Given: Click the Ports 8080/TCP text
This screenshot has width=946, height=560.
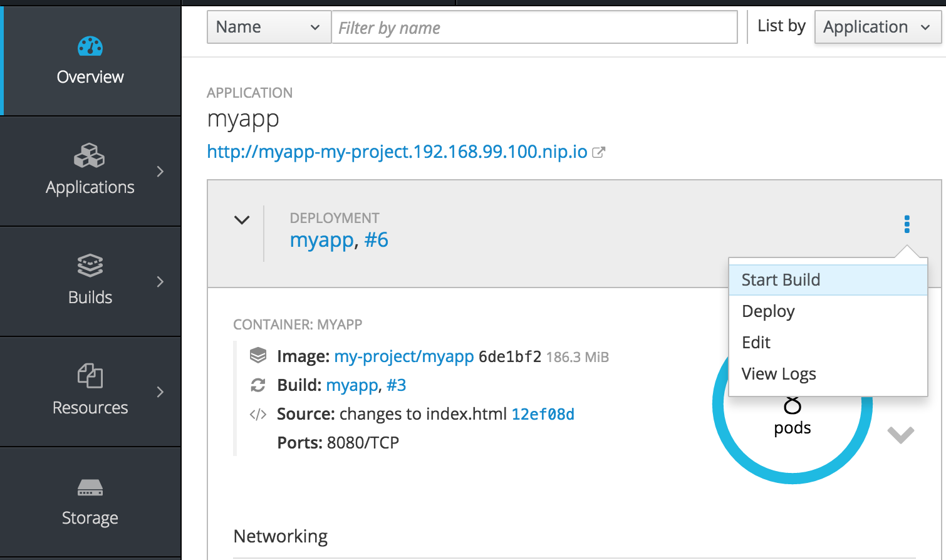Looking at the screenshot, I should (338, 443).
